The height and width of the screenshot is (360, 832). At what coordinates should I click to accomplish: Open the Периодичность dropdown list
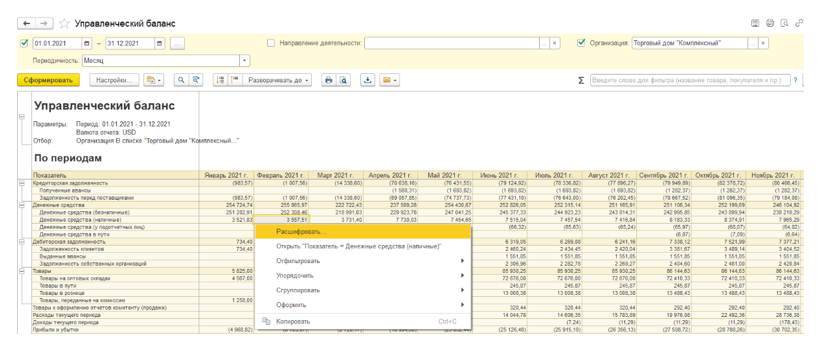pos(245,61)
